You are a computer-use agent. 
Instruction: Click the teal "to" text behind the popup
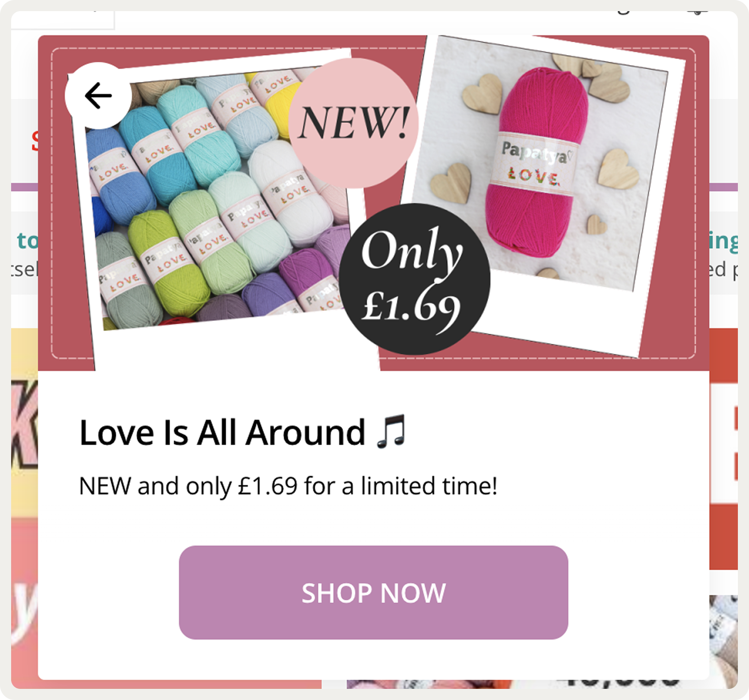click(x=27, y=241)
